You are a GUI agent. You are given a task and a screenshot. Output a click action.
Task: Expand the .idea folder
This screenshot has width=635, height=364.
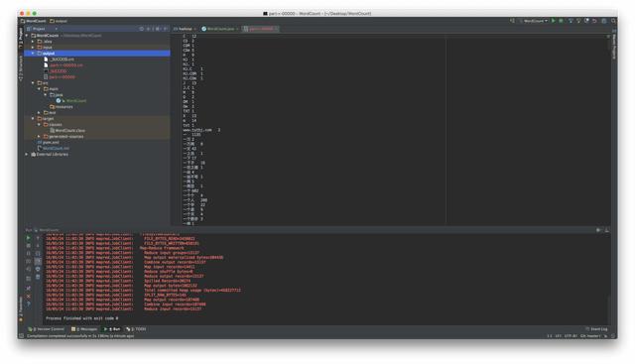point(33,42)
